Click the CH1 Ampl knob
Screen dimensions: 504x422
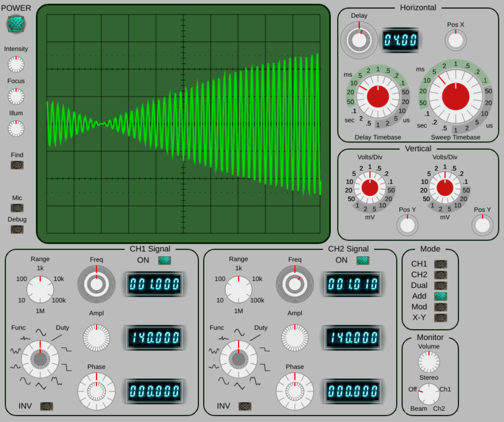(x=97, y=338)
